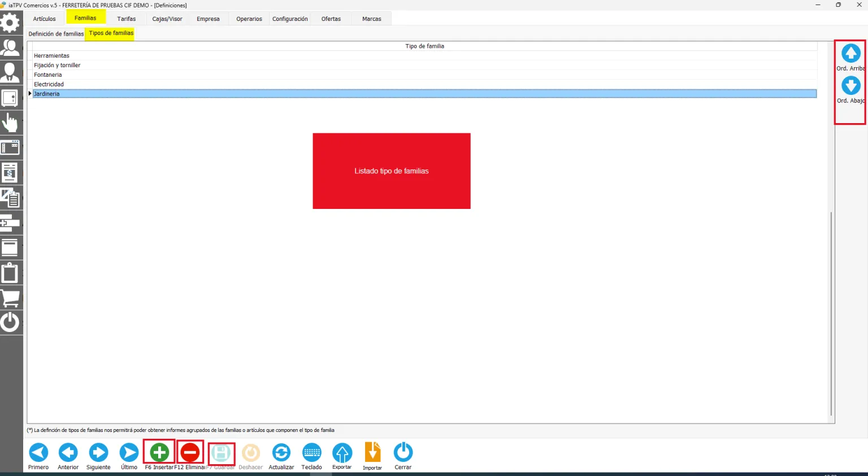Click the Ord. Arriba up arrow icon
The height and width of the screenshot is (476, 868).
click(x=850, y=53)
